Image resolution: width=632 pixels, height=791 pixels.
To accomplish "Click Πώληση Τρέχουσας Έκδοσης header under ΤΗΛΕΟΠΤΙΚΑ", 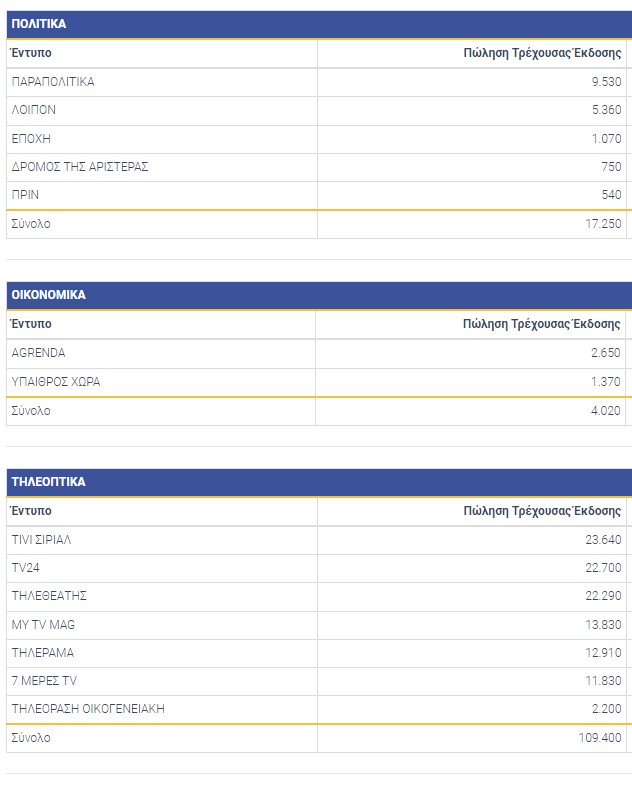I will (x=542, y=512).
